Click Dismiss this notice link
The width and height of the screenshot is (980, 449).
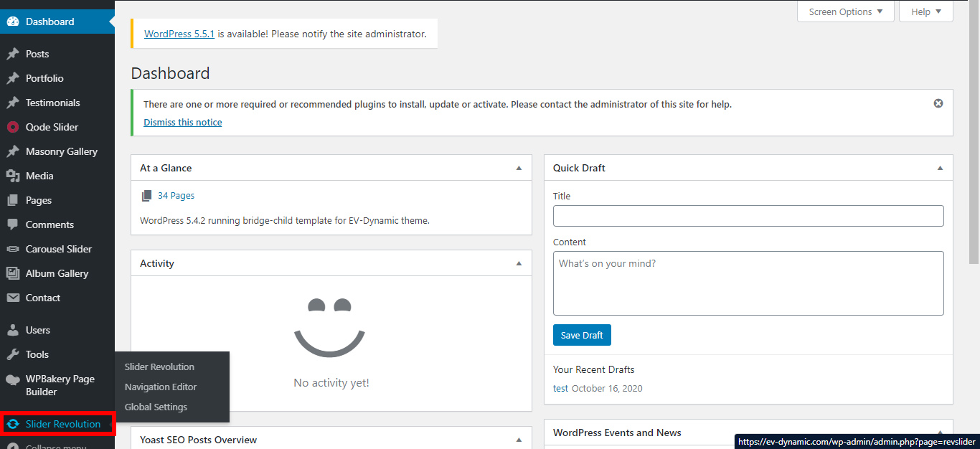pos(183,122)
